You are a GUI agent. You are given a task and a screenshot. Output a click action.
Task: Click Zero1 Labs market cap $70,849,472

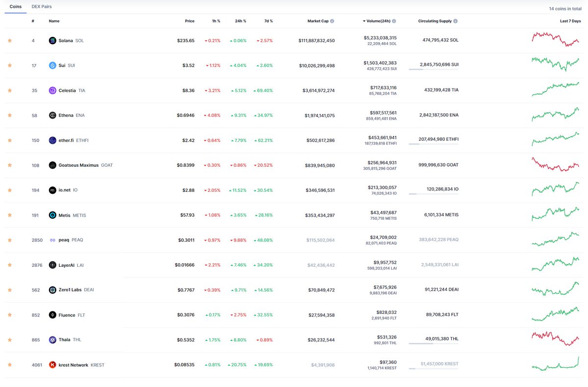[x=321, y=290]
